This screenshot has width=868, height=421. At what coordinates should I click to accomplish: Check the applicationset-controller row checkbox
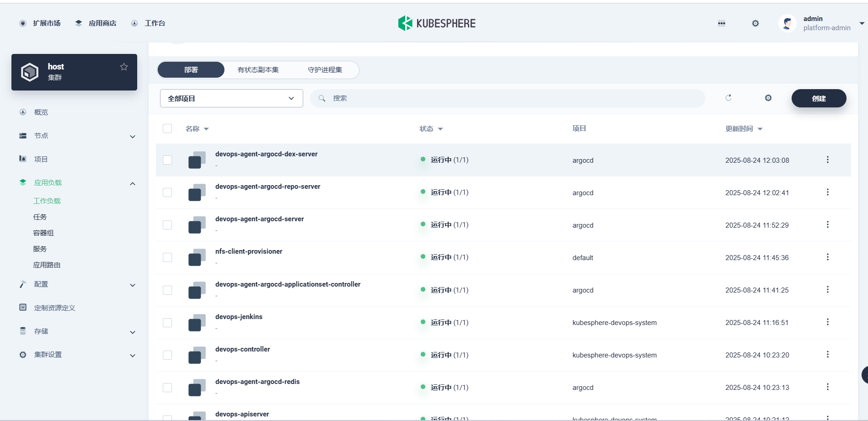point(167,290)
